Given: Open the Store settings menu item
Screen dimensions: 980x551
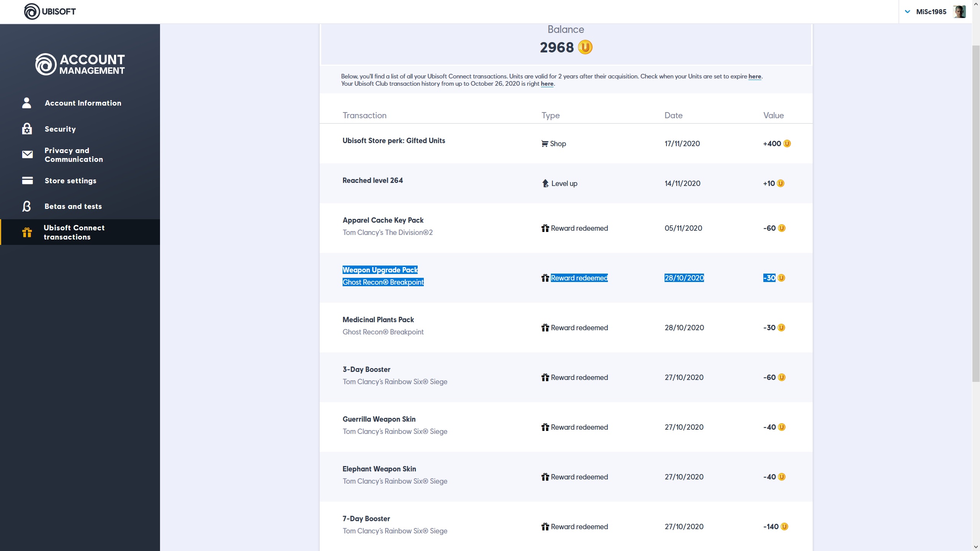Looking at the screenshot, I should [70, 181].
